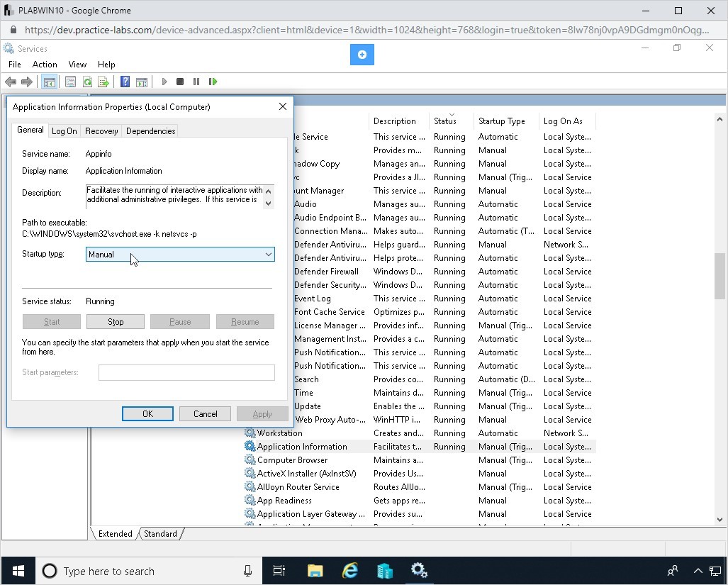Refresh the services list via toolbar icon
Image resolution: width=728 pixels, height=585 pixels.
[87, 82]
